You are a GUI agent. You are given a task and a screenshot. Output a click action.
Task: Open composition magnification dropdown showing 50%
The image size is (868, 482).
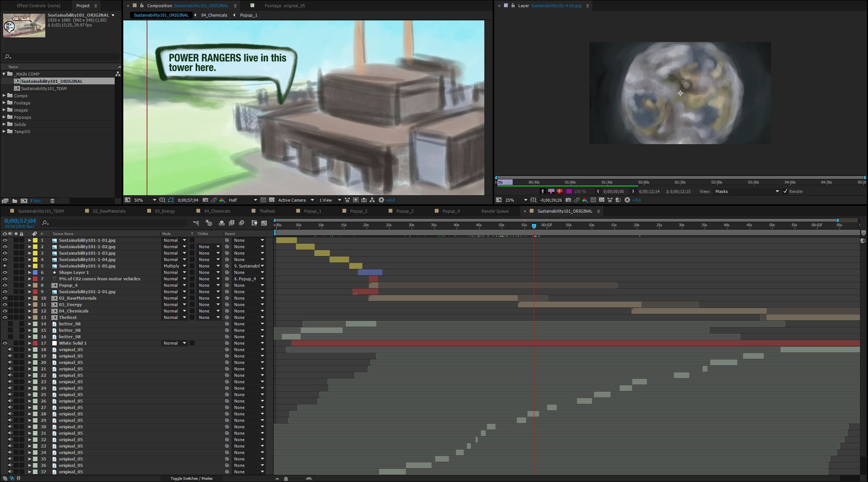coord(145,200)
